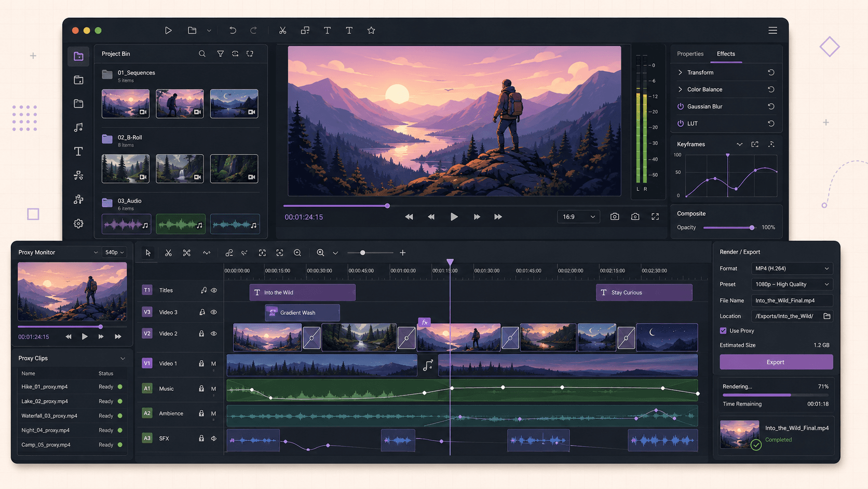Image resolution: width=868 pixels, height=489 pixels.
Task: Switch to the Properties tab
Action: click(x=690, y=54)
